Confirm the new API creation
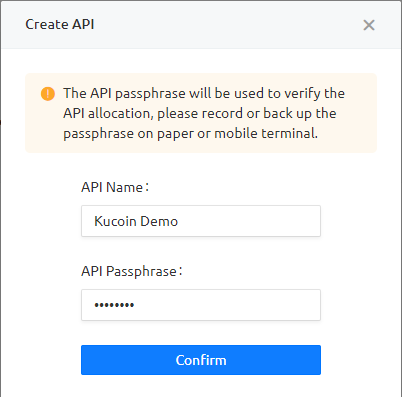Screen dimensions: 402x397 click(x=201, y=360)
